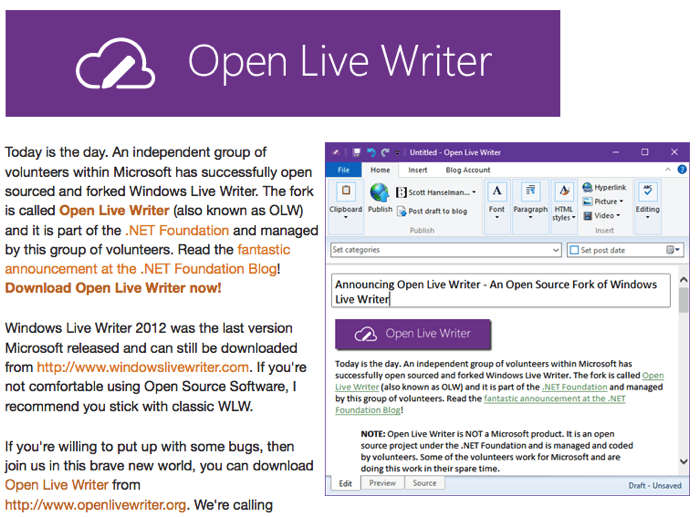Expand the Set categories dropdown
Screen dimensions: 700x517
coord(556,250)
